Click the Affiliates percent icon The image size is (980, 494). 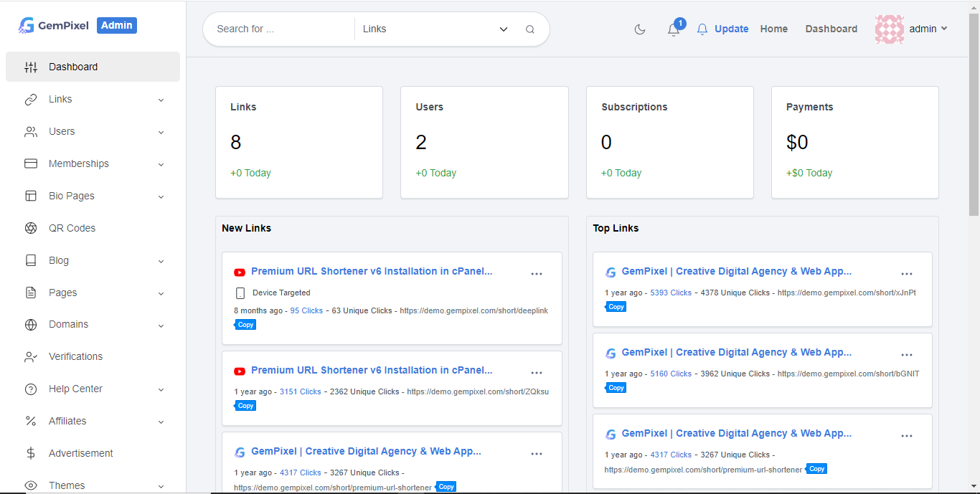pyautogui.click(x=31, y=421)
